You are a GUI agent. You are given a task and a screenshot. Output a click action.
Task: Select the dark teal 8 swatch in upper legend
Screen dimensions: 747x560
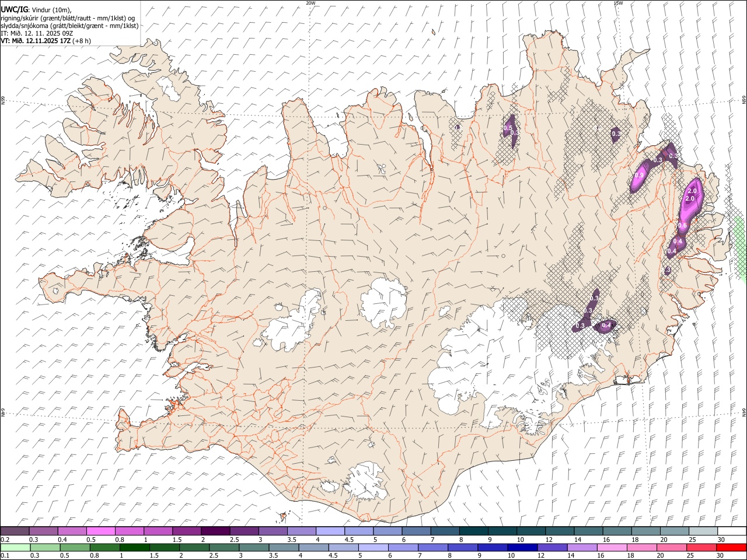pos(473,531)
